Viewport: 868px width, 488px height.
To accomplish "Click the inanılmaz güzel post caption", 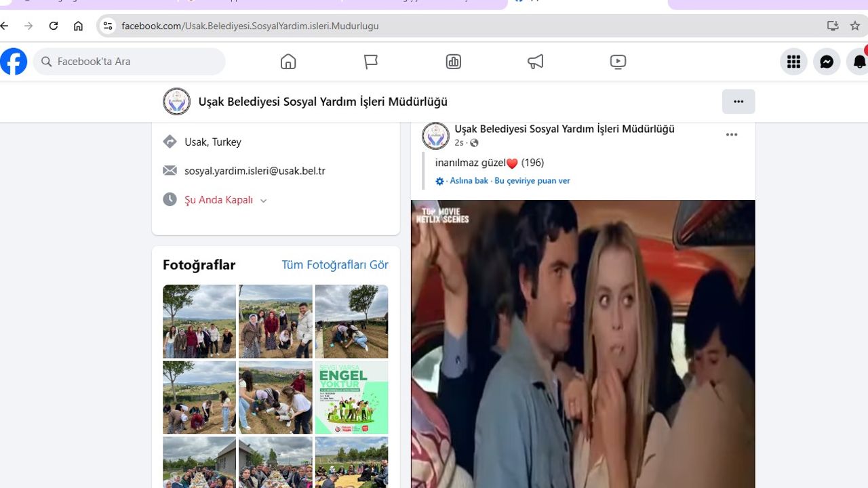I will (x=490, y=163).
